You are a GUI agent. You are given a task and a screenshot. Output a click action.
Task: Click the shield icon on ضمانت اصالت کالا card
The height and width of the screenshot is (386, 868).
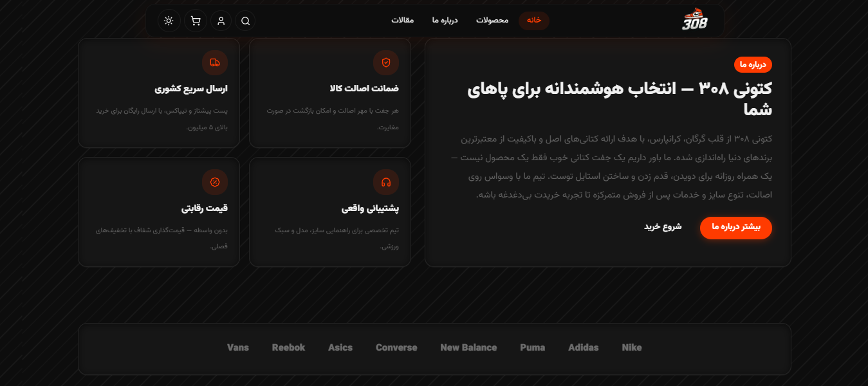pos(386,62)
